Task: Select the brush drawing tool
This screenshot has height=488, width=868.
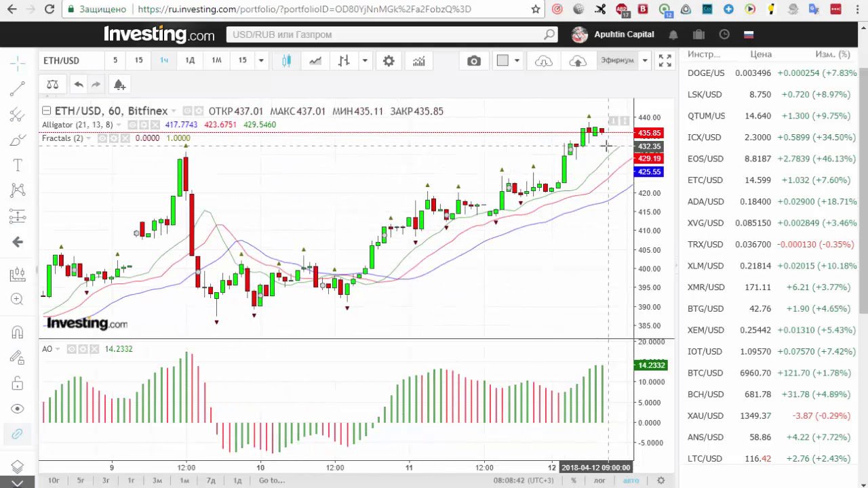Action: click(18, 140)
